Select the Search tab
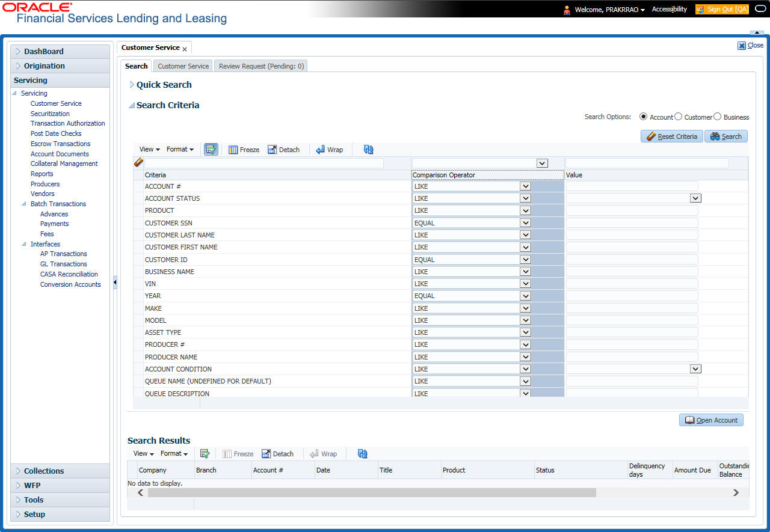This screenshot has width=770, height=532. (x=137, y=66)
